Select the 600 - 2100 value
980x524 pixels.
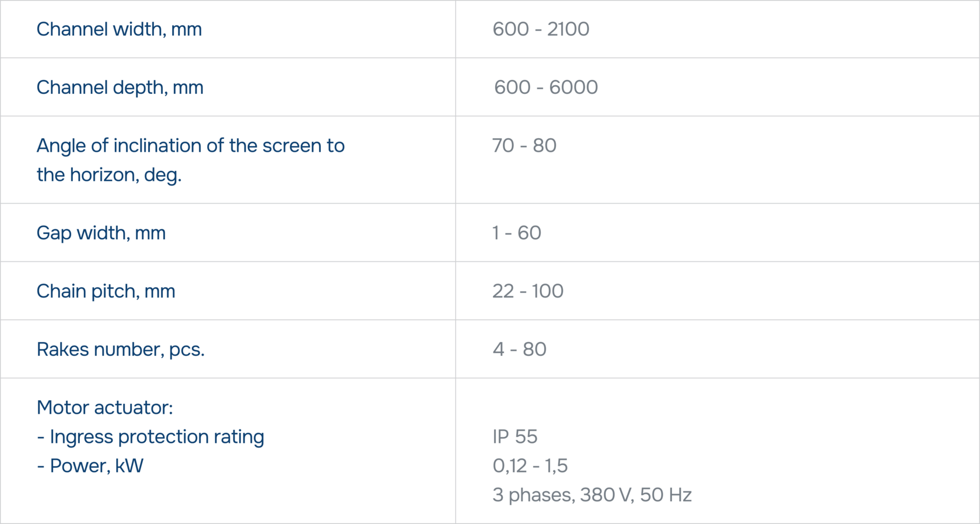click(541, 29)
